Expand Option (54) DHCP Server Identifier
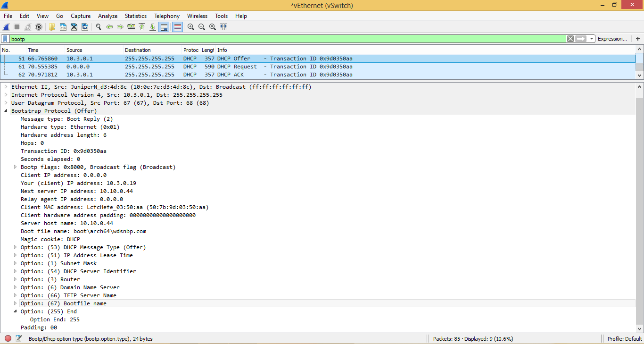This screenshot has height=344, width=644. (x=16, y=271)
